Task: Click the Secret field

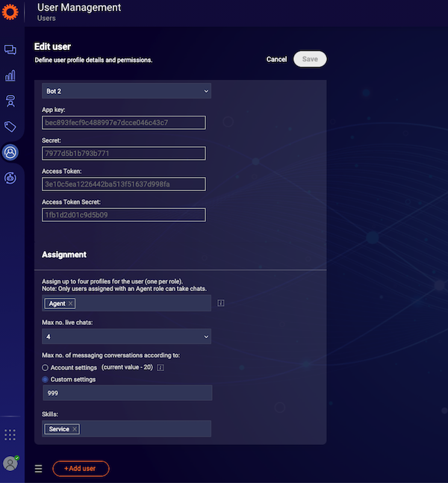Action: [x=124, y=153]
